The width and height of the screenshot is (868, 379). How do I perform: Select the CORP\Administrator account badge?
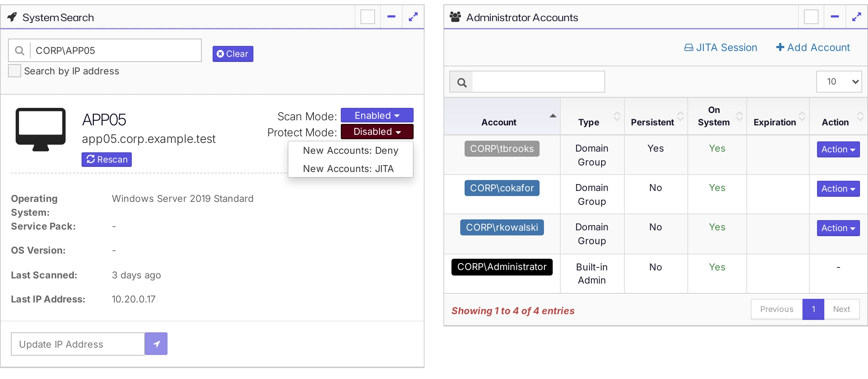point(502,267)
